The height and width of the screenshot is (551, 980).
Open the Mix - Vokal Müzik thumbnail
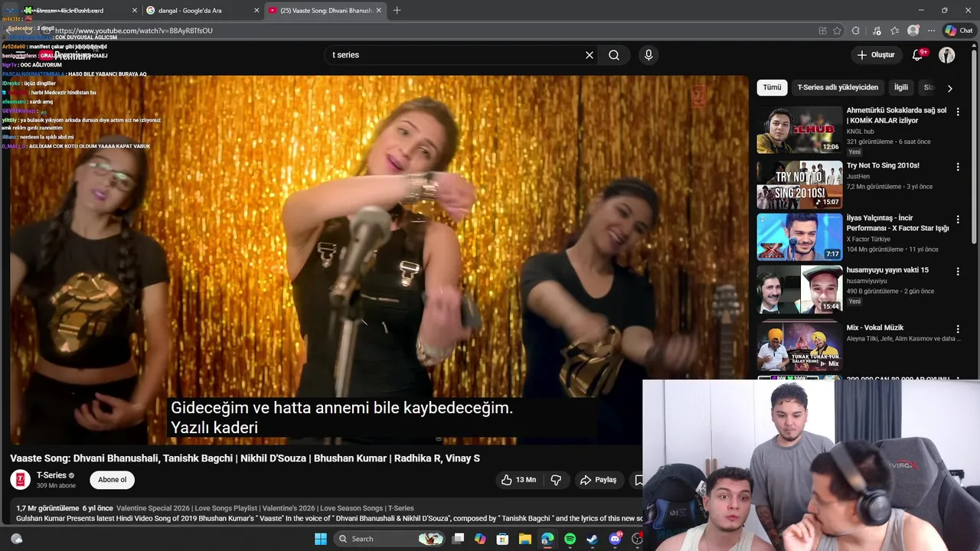[x=799, y=346]
